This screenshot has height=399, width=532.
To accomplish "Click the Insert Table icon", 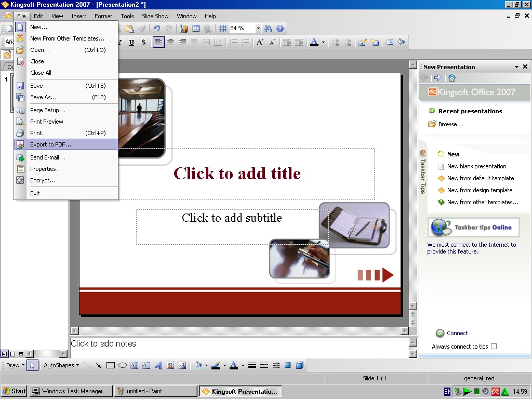I will (x=195, y=28).
